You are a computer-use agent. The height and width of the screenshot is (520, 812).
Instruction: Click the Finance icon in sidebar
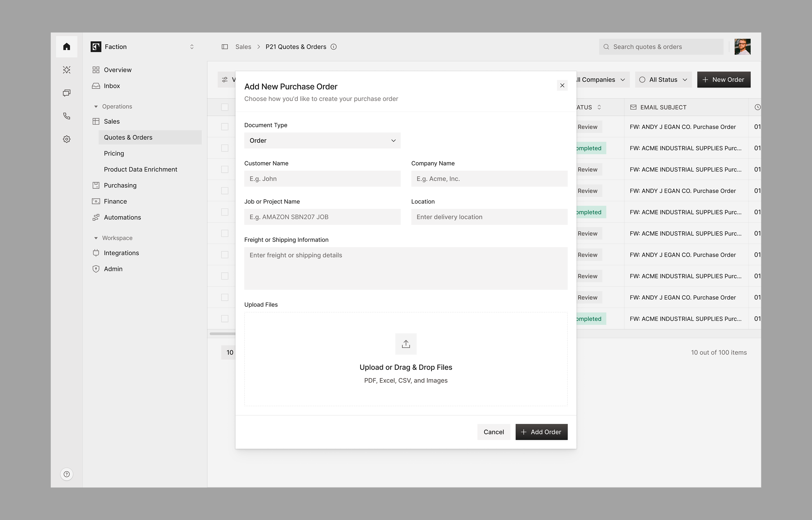(96, 201)
